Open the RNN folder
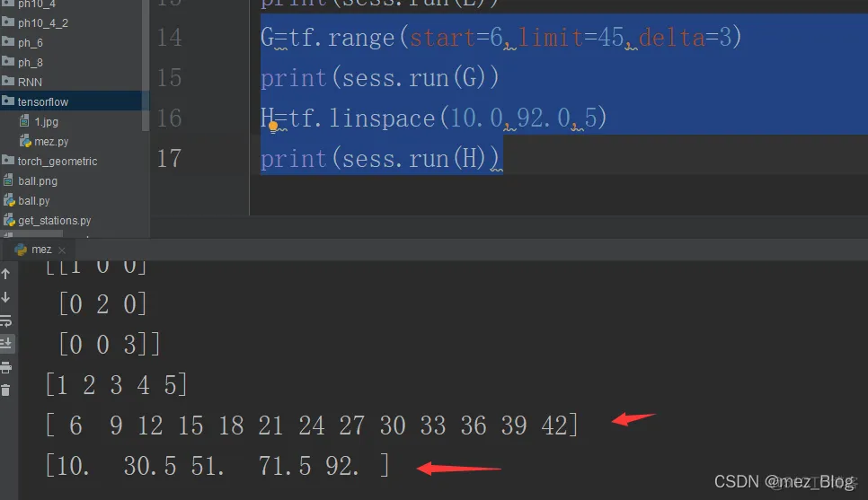 click(x=30, y=82)
